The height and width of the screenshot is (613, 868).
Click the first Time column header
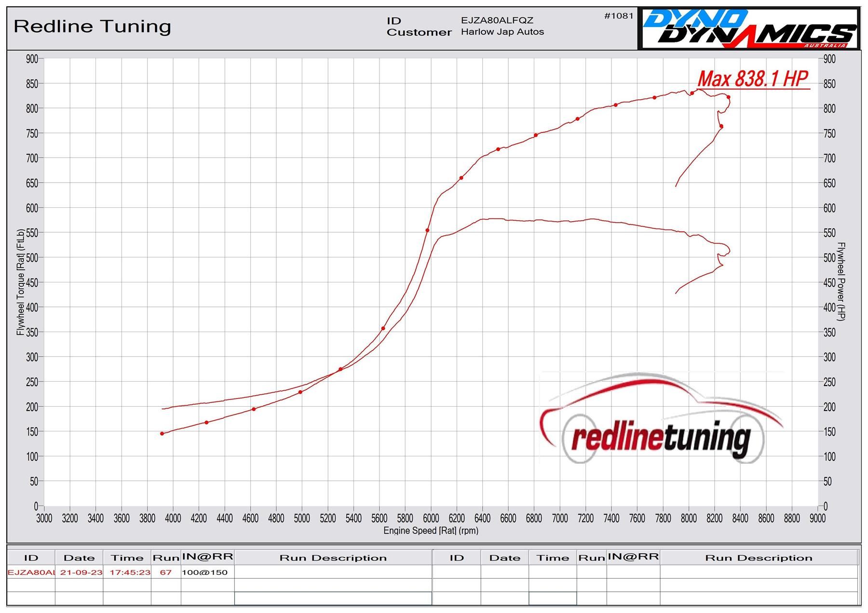click(x=127, y=558)
